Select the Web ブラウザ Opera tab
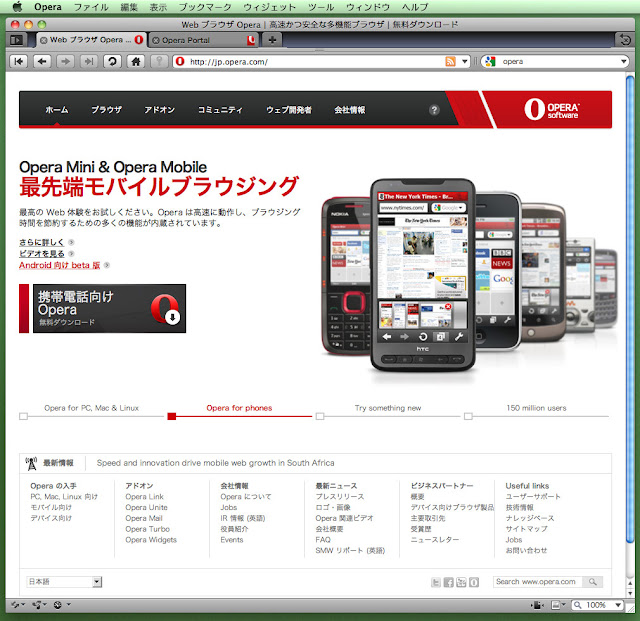640x621 pixels. 91,40
